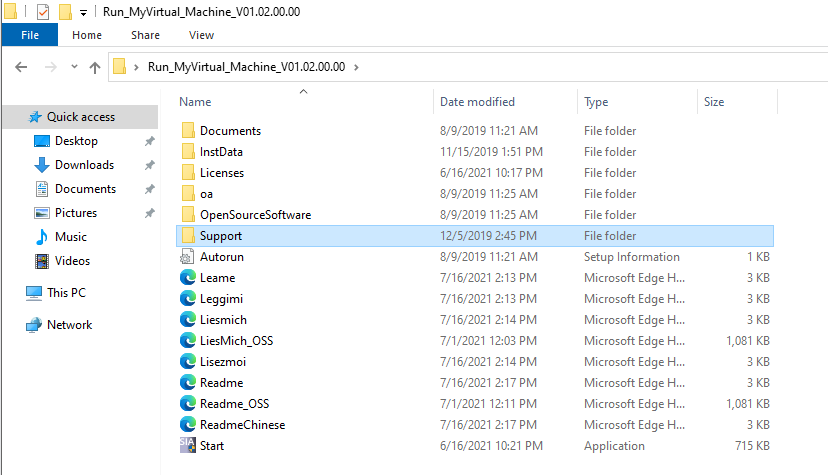Screen dimensions: 828x475
Task: Select Network in navigation pane
Action: [69, 325]
